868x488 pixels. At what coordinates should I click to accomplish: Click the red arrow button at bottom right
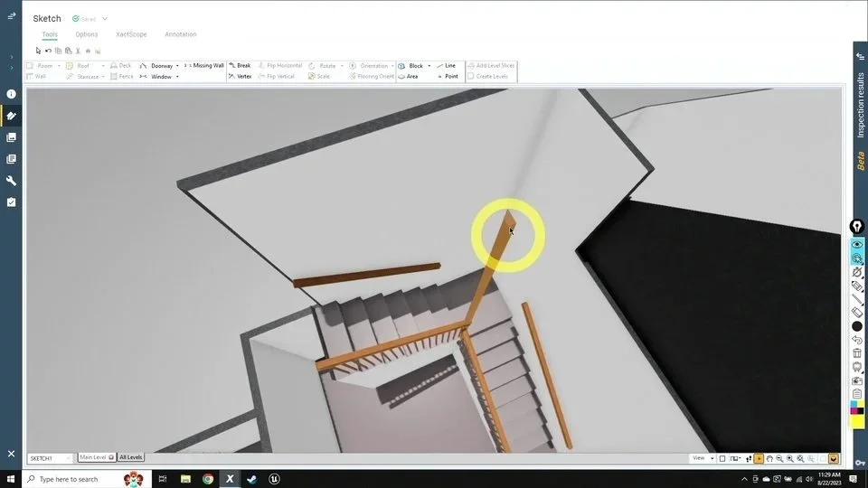point(834,459)
